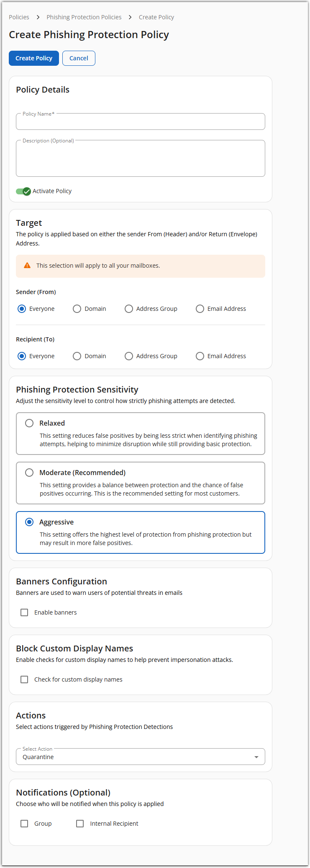This screenshot has height=868, width=310.
Task: Select Address Group for Sender (From)
Action: click(x=129, y=308)
